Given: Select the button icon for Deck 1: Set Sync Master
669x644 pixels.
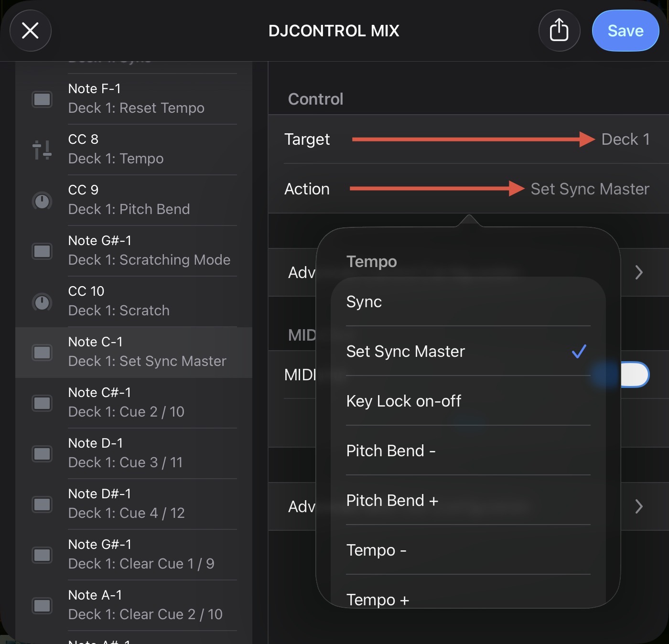Looking at the screenshot, I should coord(42,353).
